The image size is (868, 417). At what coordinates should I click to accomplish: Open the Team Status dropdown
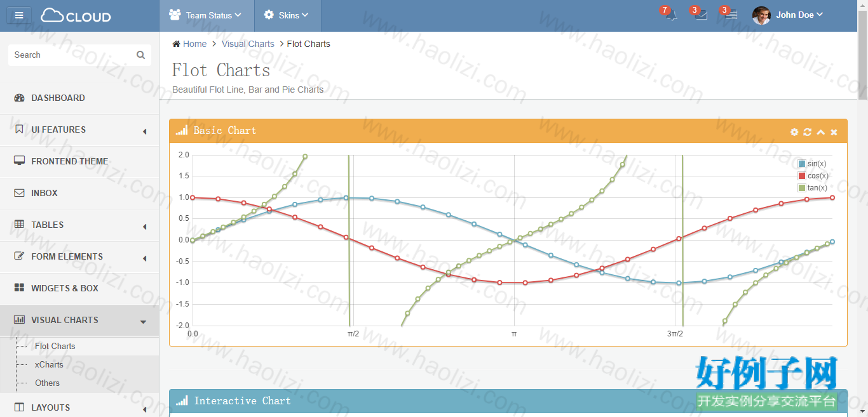(x=207, y=16)
